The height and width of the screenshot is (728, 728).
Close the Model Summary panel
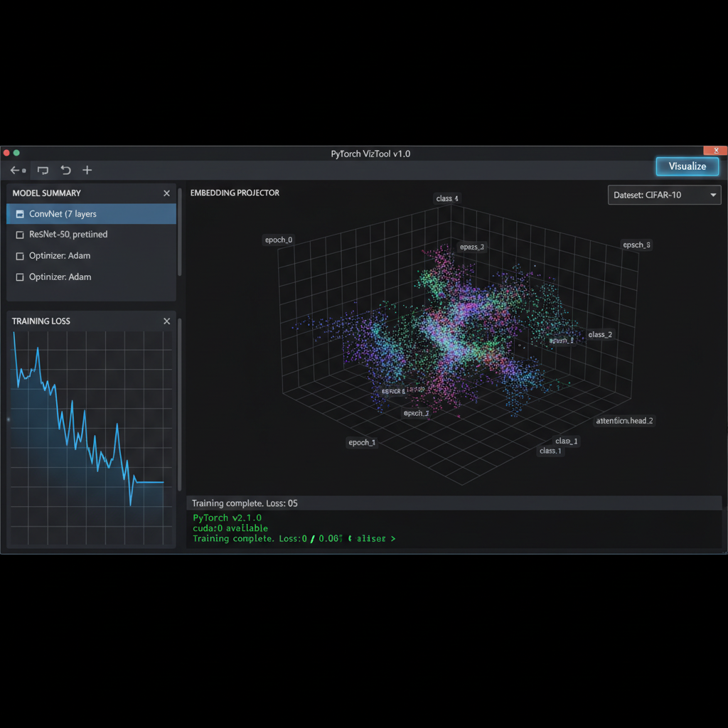[166, 193]
